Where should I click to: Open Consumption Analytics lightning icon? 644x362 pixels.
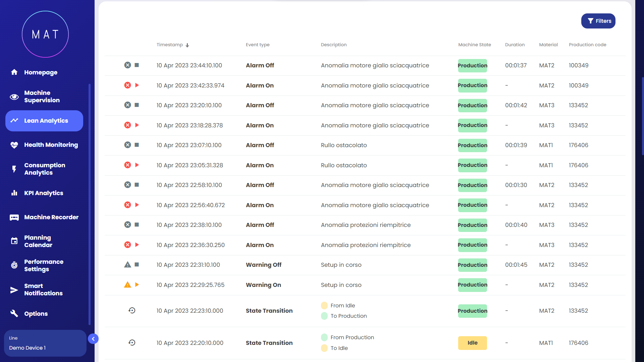coord(14,169)
